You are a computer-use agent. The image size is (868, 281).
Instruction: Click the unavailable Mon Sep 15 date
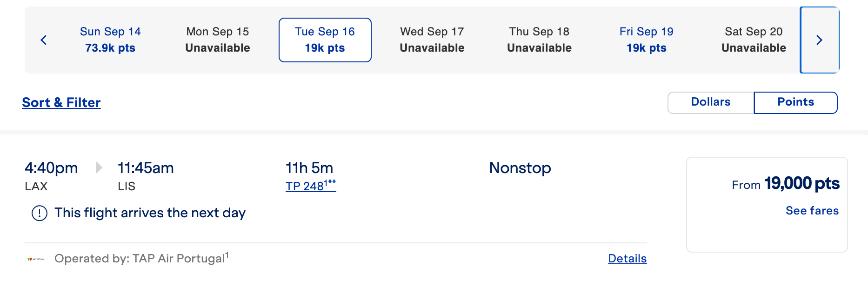pos(218,40)
